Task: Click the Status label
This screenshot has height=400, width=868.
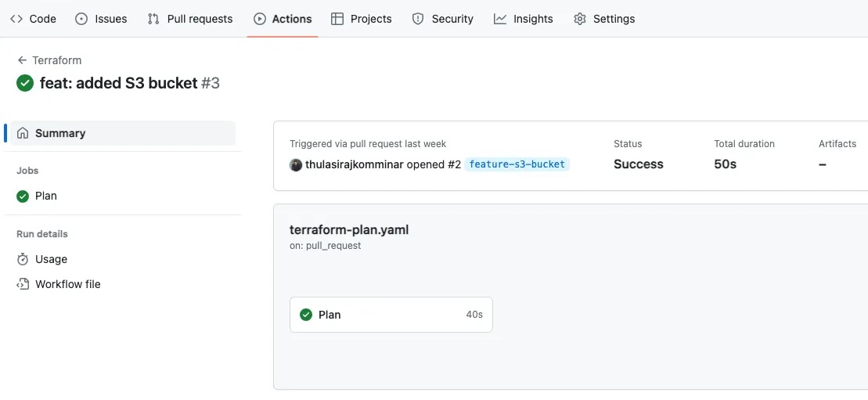Action: pyautogui.click(x=628, y=144)
